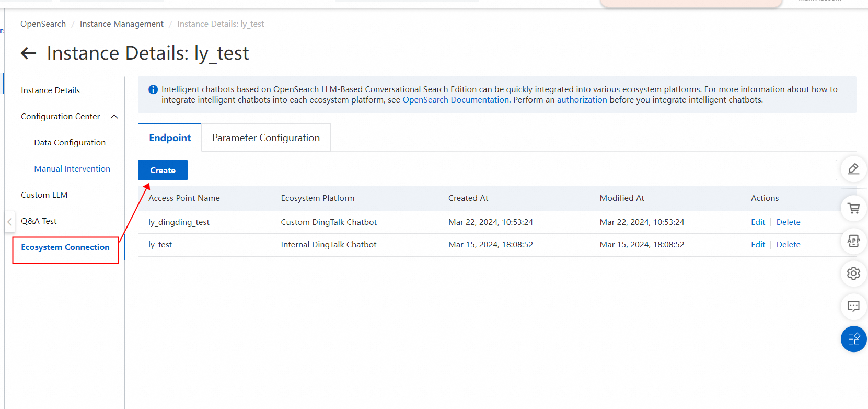The height and width of the screenshot is (409, 868).
Task: Click the authorization link
Action: coord(582,100)
